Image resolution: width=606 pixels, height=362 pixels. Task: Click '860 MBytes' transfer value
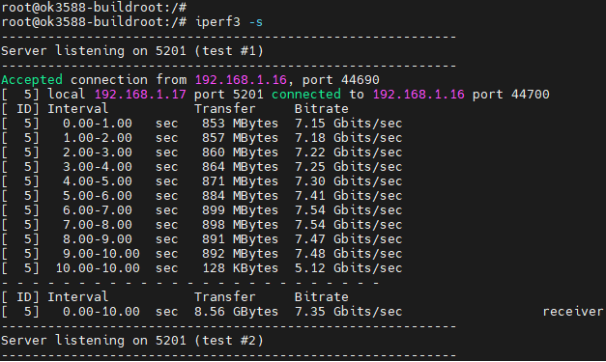tap(240, 152)
